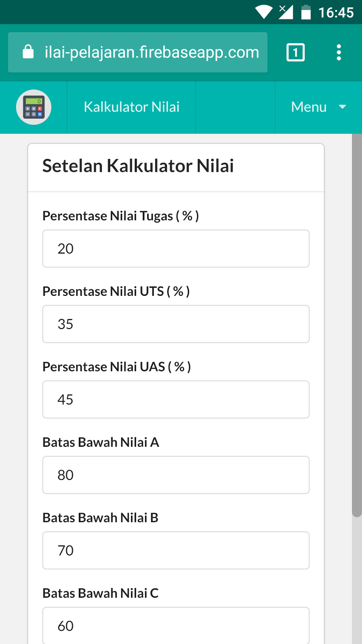Screen dimensions: 362x644
Task: Tap the battery status icon
Action: click(306, 12)
